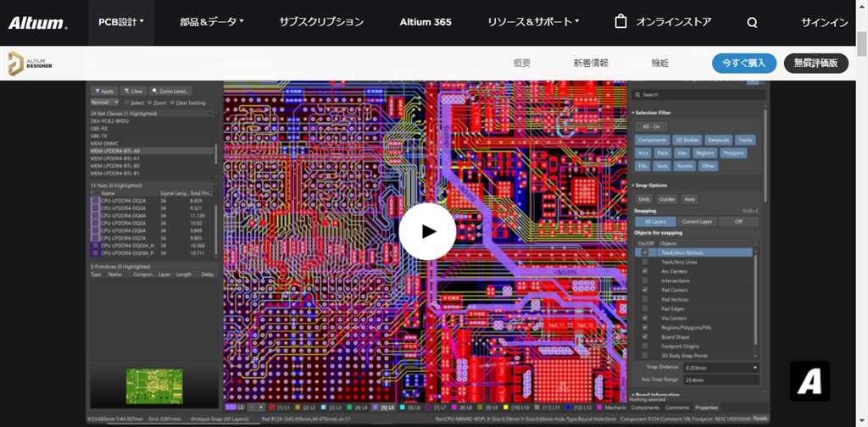The height and width of the screenshot is (427, 868).
Task: Click 無償評価版 button
Action: 815,63
